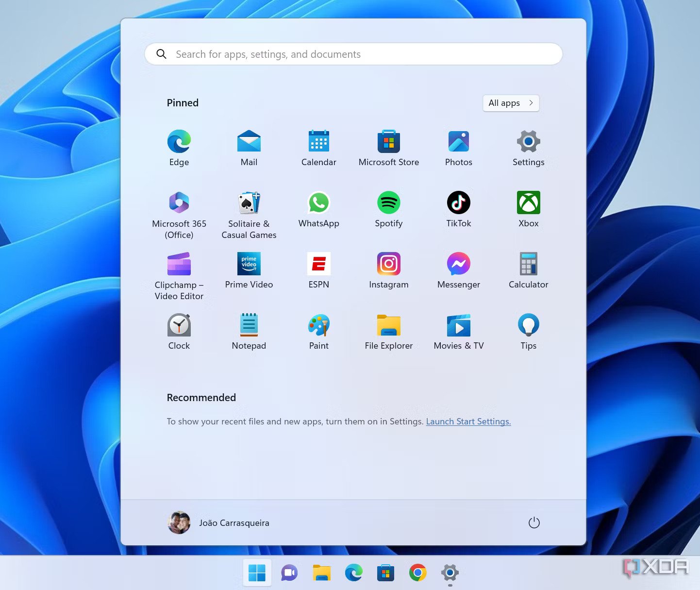This screenshot has width=700, height=590.
Task: Open the TikTok app
Action: tap(459, 209)
